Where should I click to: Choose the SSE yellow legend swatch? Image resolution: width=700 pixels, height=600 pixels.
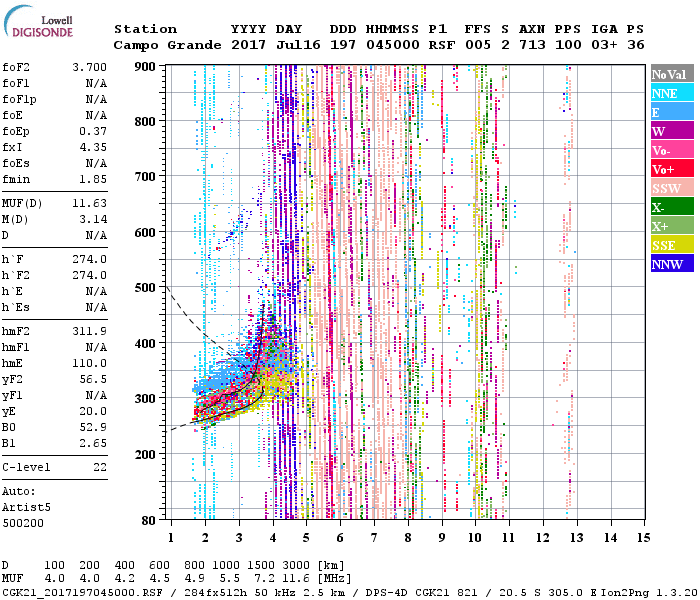tap(671, 245)
